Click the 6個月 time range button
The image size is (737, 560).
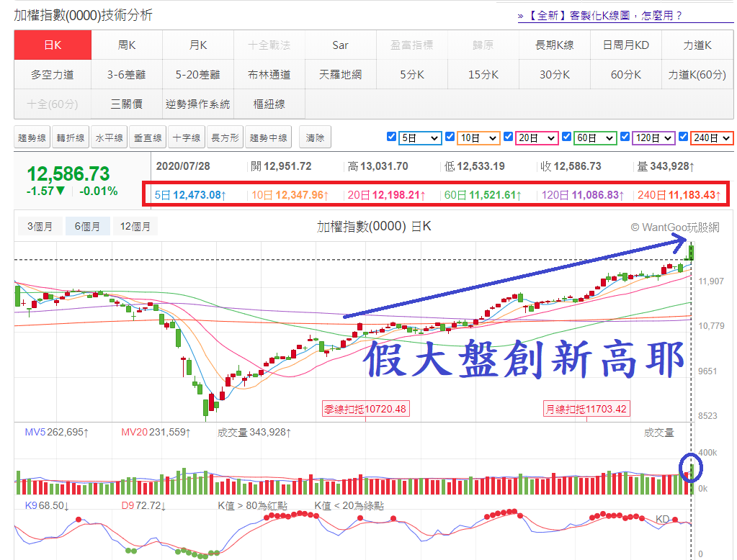coord(86,226)
